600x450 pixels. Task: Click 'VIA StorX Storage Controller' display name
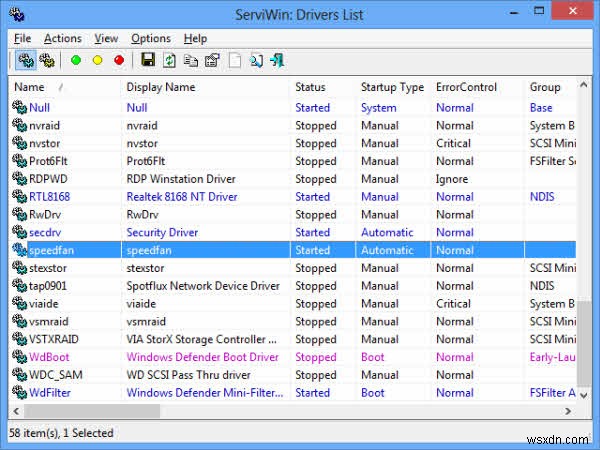(x=202, y=339)
